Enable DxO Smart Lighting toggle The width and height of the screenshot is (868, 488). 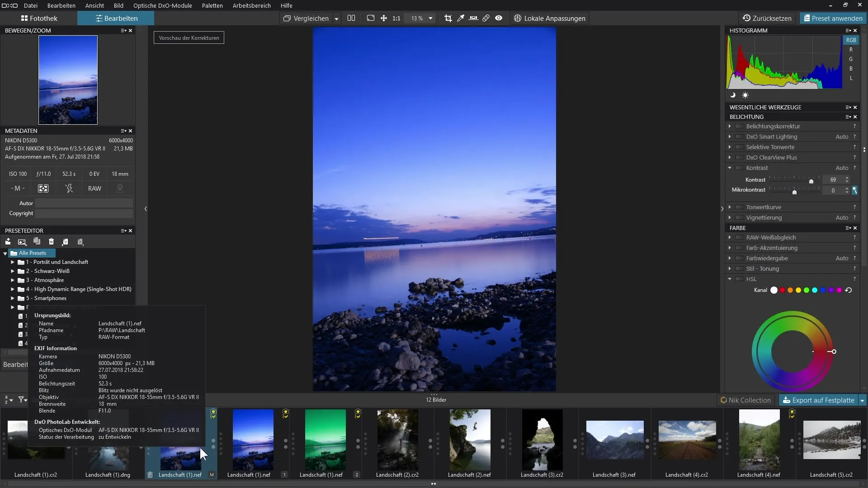tap(740, 137)
